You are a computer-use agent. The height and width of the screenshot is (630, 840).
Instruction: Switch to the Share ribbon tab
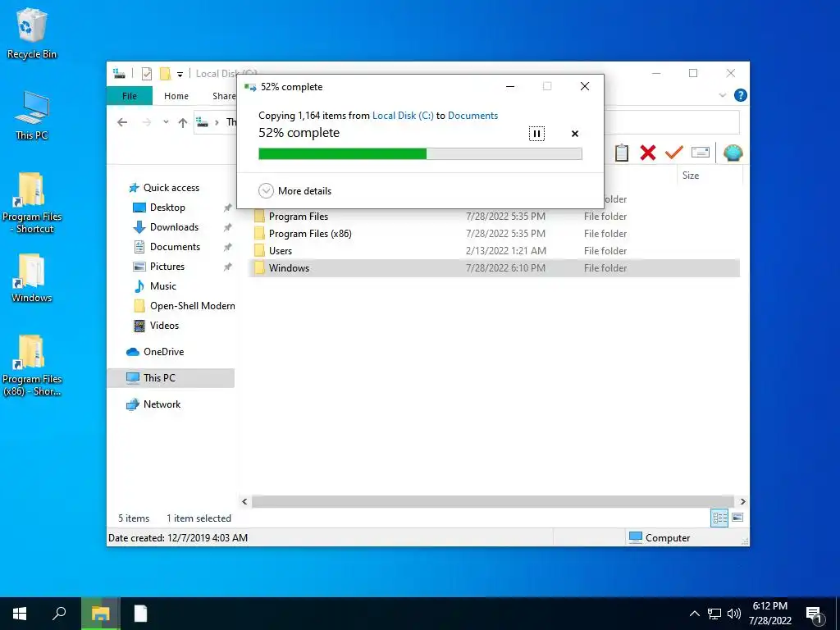click(x=224, y=96)
